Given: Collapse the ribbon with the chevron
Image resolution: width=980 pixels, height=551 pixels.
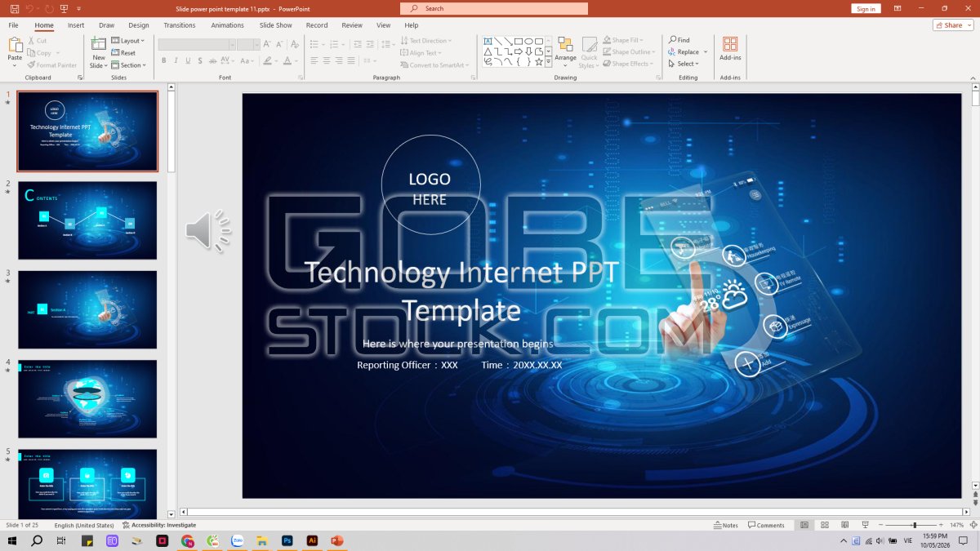Looking at the screenshot, I should click(973, 78).
